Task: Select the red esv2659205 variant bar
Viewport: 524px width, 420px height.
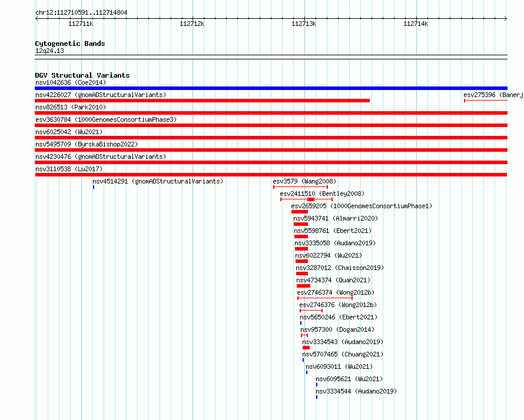Action: tap(300, 212)
